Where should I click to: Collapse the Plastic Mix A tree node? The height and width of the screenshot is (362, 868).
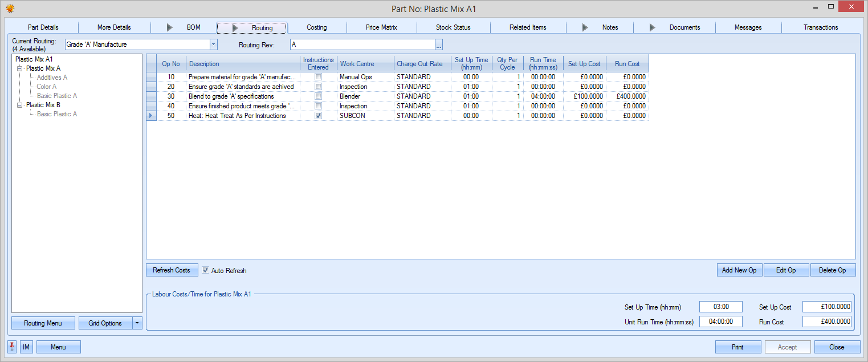coord(20,68)
